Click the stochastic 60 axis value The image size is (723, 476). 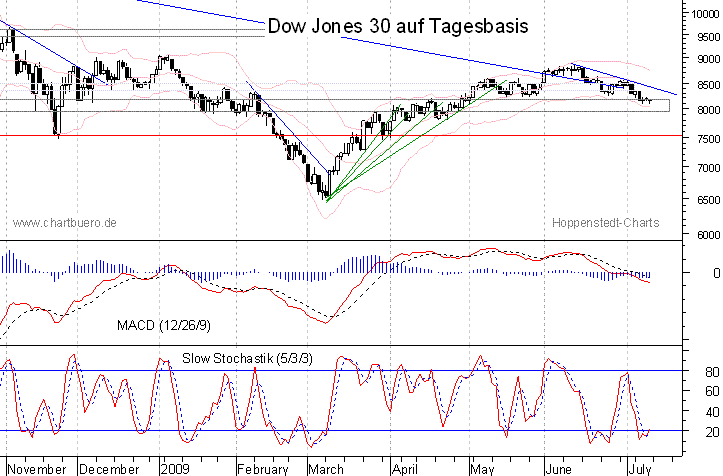coord(712,391)
